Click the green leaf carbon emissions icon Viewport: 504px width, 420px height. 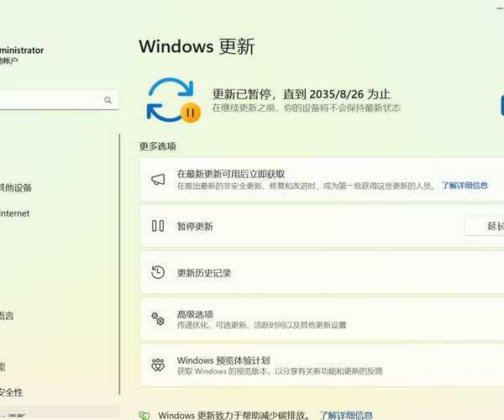[144, 416]
